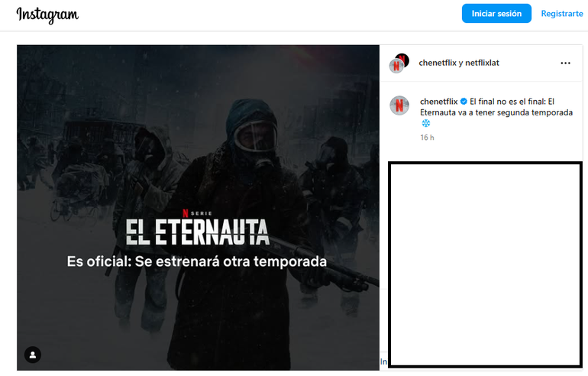This screenshot has width=588, height=376.
Task: Click the Netflix N SERIE logo on poster
Action: click(x=197, y=213)
